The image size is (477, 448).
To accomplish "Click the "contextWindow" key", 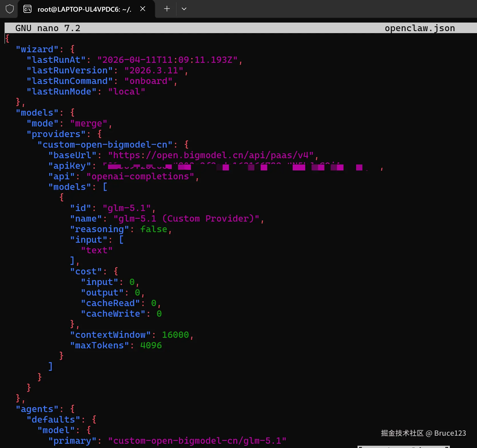I will (110, 335).
